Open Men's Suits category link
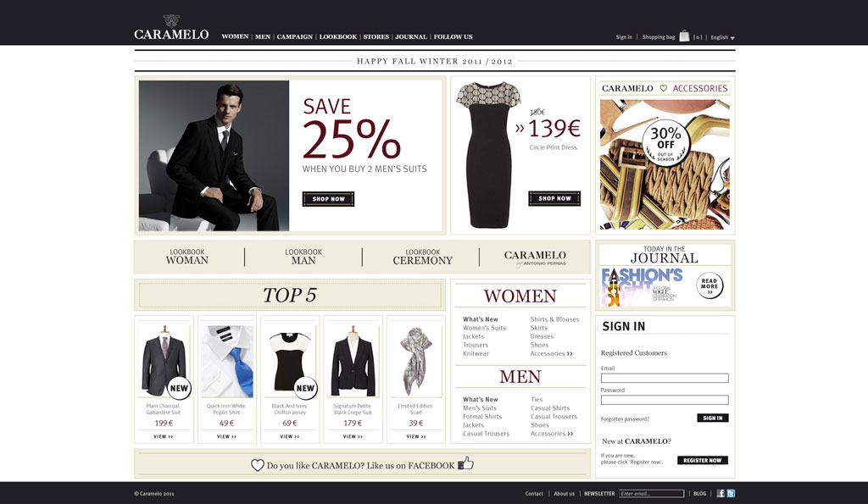The image size is (868, 504). (x=480, y=408)
